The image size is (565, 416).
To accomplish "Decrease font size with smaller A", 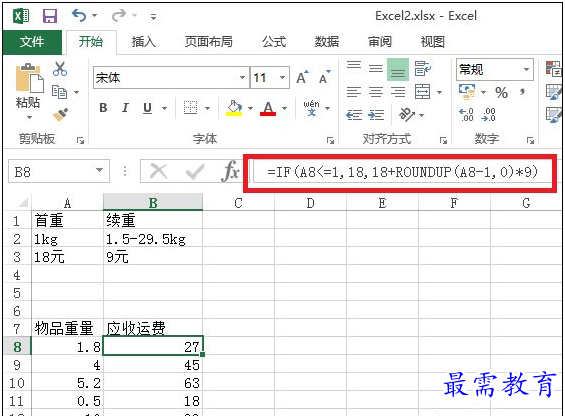I will point(324,77).
